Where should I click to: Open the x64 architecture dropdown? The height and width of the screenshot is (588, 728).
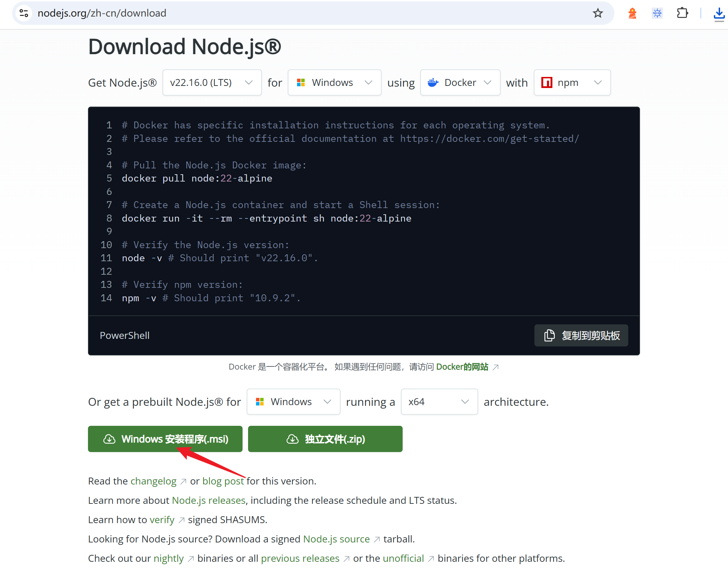[439, 402]
